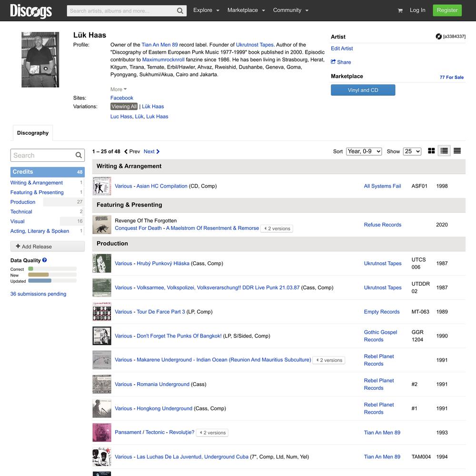Viewport: 476px width, 476px height.
Task: Switch to detailed list view icon
Action: click(444, 151)
